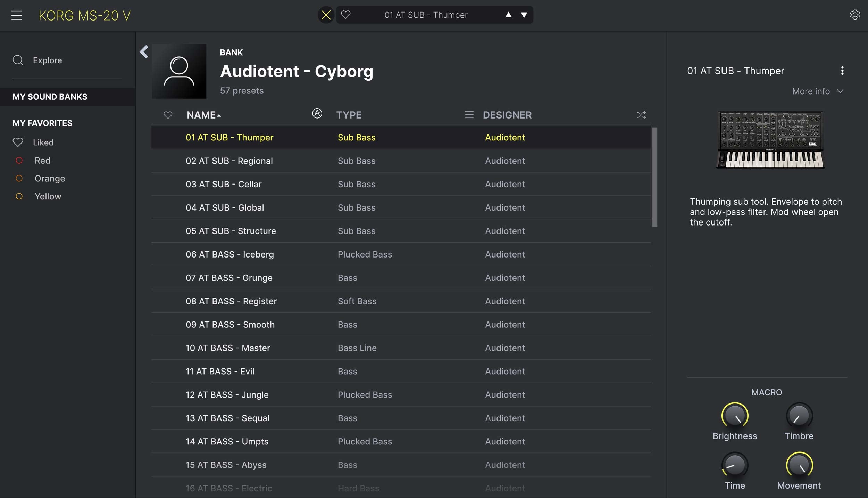Click the shuffle presets icon
This screenshot has height=498, width=868.
click(641, 115)
